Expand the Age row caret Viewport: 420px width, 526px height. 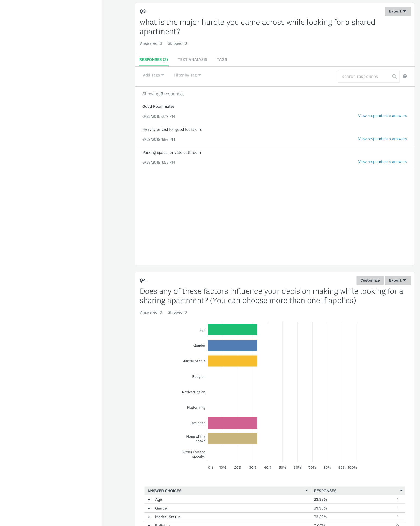[x=149, y=499]
